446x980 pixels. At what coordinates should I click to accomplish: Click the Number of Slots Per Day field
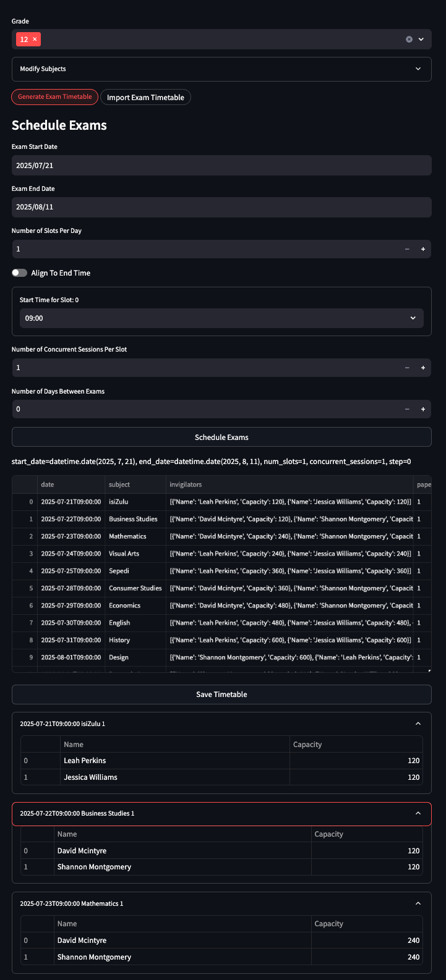(205, 249)
